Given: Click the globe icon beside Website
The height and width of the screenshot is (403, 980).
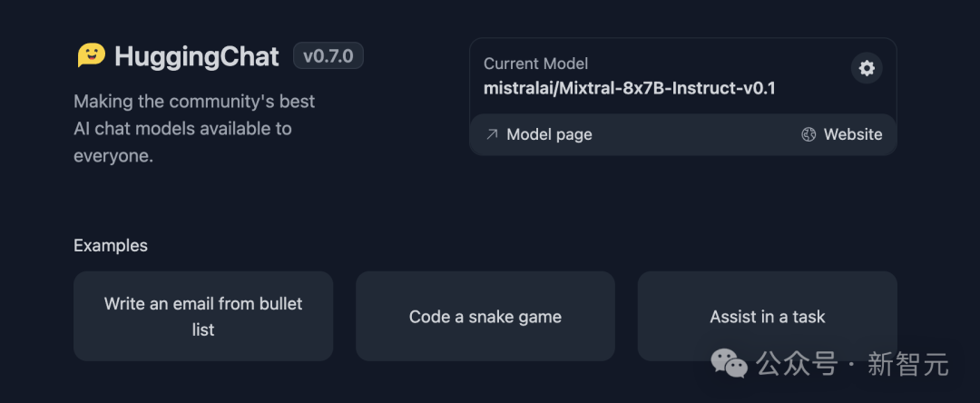Looking at the screenshot, I should point(808,134).
